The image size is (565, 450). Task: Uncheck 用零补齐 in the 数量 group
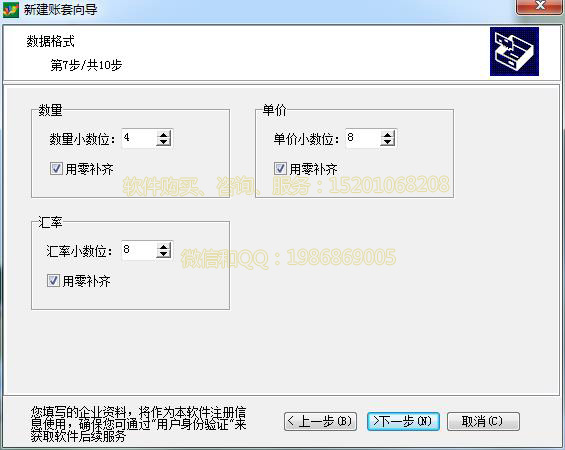(56, 168)
